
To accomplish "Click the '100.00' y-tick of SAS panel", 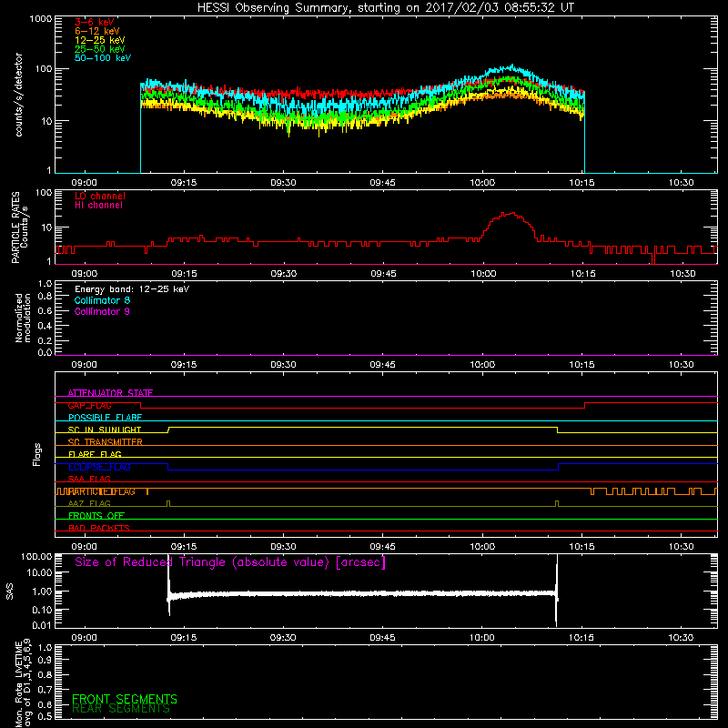I will 36,556.
